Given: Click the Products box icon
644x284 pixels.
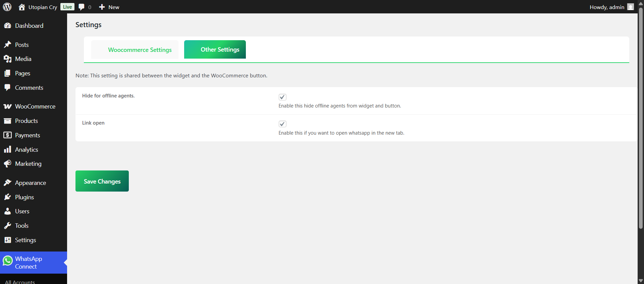Looking at the screenshot, I should point(7,121).
